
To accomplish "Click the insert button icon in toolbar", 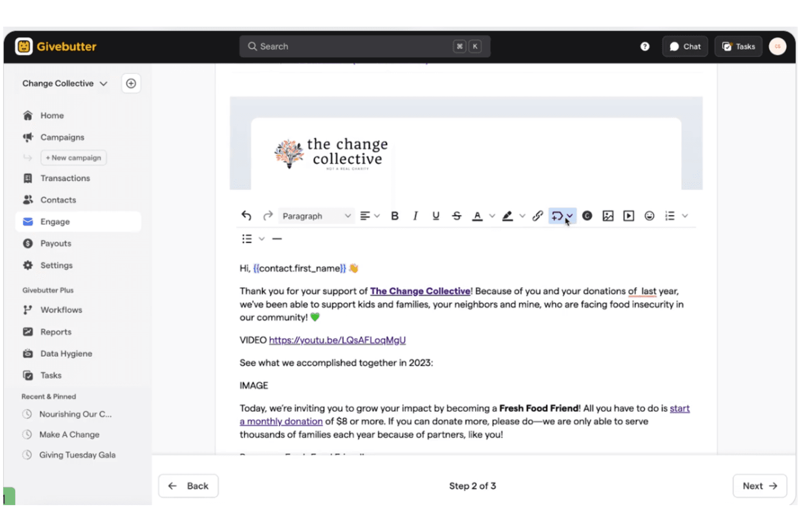I will point(558,216).
